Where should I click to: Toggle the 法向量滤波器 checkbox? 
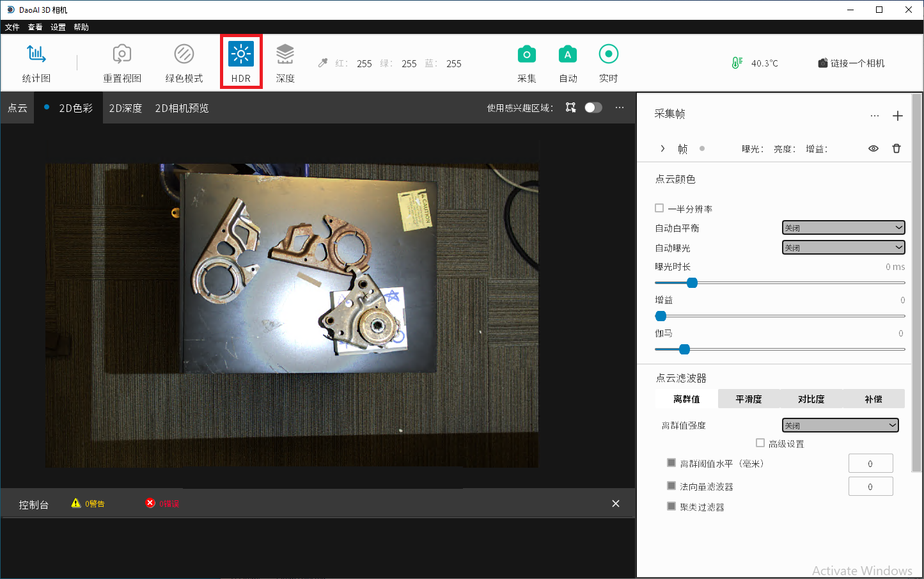[x=671, y=486]
